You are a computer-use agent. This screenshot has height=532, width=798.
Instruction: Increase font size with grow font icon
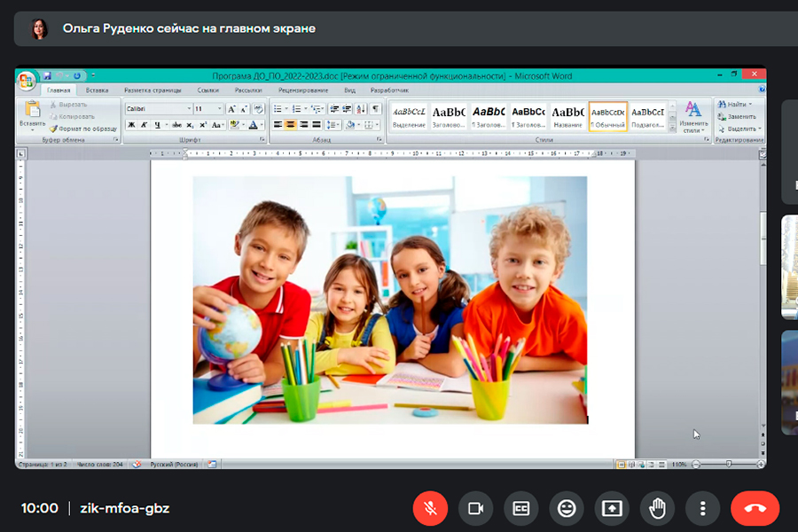point(231,108)
